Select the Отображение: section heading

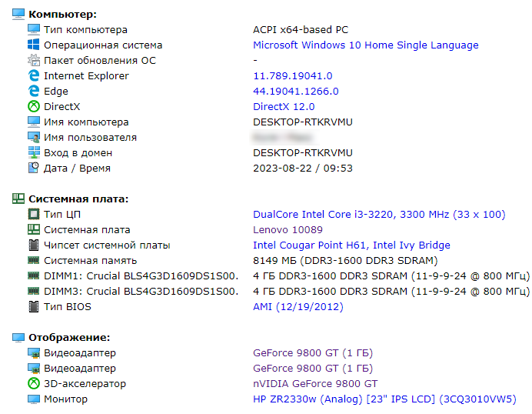point(69,337)
